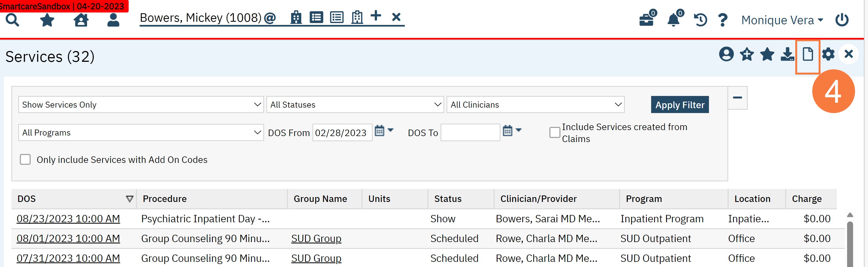Open the gear settings icon in Services header
The height and width of the screenshot is (267, 868).
[828, 54]
